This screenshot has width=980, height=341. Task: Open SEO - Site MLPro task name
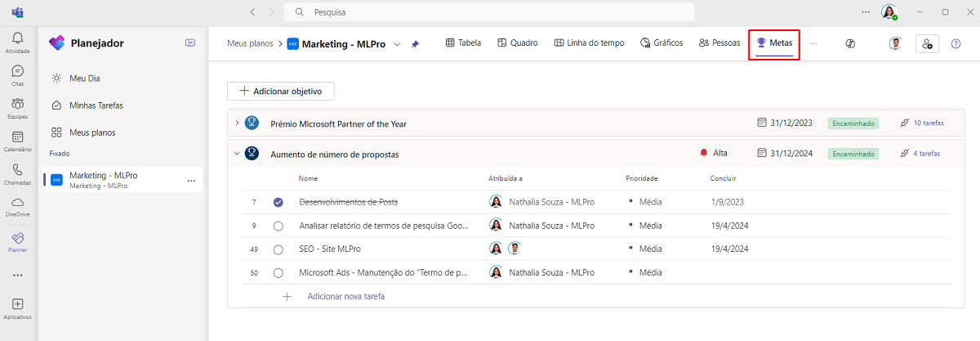tap(330, 249)
